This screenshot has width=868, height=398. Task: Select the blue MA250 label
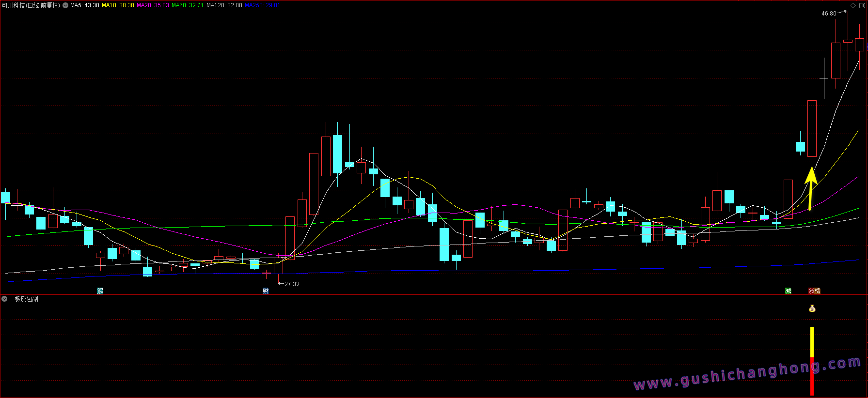(x=262, y=5)
